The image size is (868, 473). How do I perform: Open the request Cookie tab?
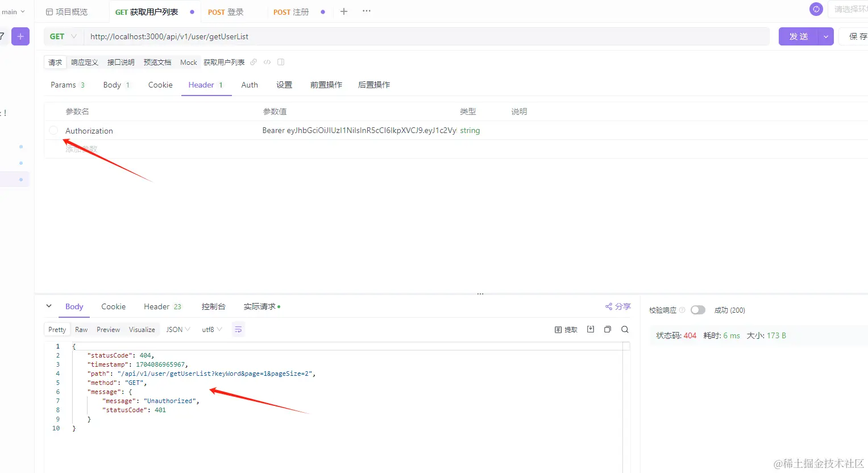pos(160,85)
